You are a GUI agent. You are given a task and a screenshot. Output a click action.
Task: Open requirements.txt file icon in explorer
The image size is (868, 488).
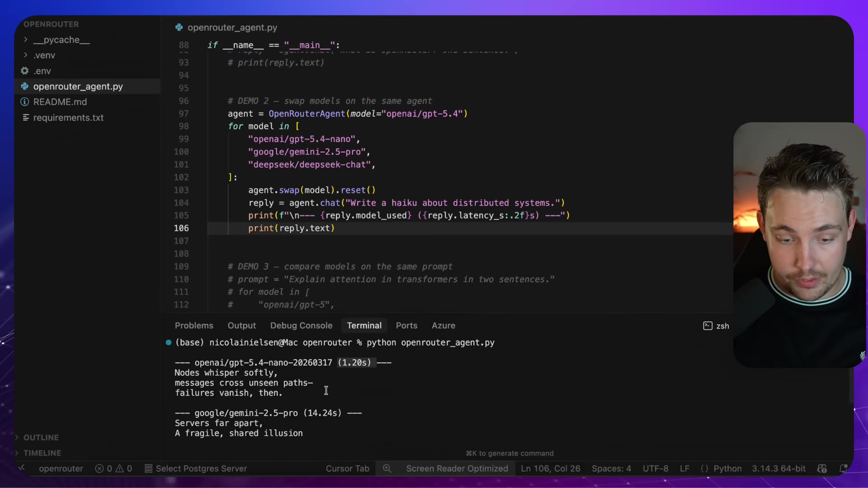point(26,117)
